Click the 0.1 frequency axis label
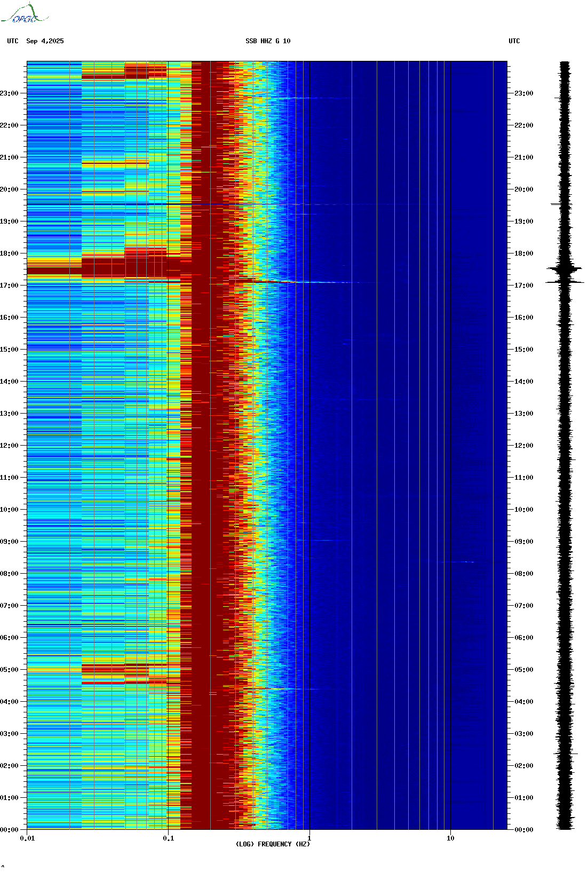The height and width of the screenshot is (872, 588). pyautogui.click(x=168, y=838)
